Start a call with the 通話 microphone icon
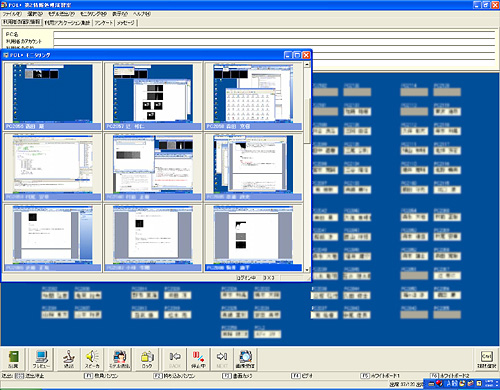This screenshot has width=500, height=390. click(69, 359)
